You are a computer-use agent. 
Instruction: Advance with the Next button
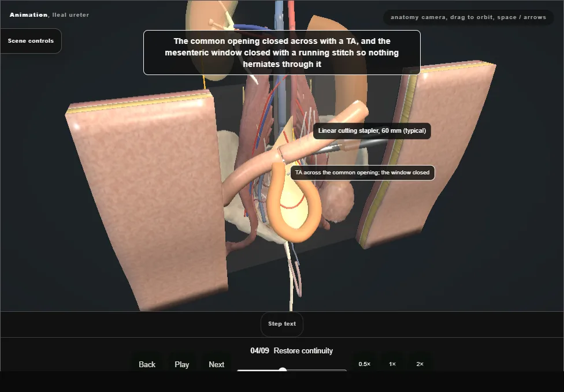coord(217,364)
